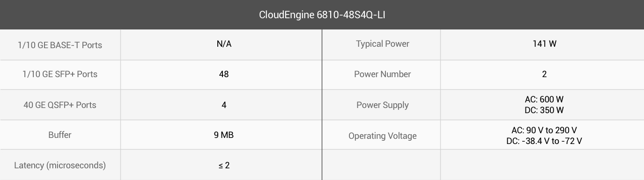
Task: Select the Buffer row label
Action: (x=60, y=135)
